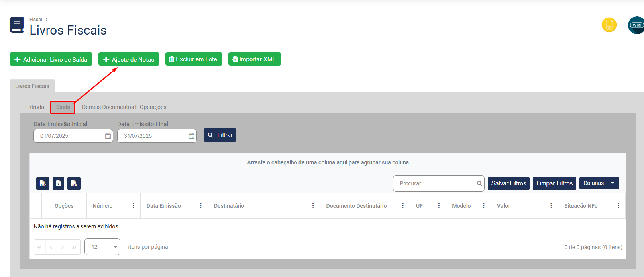
Task: Select the Livros Fiscais tab
Action: pos(32,86)
